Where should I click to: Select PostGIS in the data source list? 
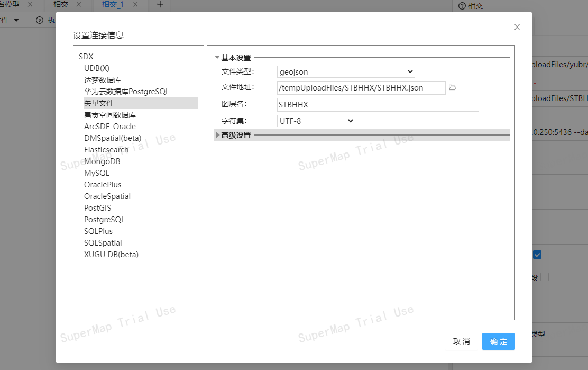(97, 208)
